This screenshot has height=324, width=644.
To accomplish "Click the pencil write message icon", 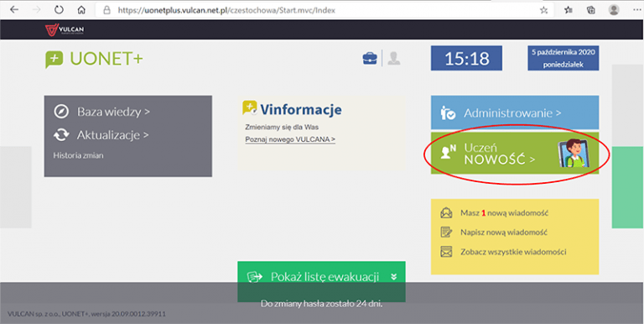I will pyautogui.click(x=446, y=232).
